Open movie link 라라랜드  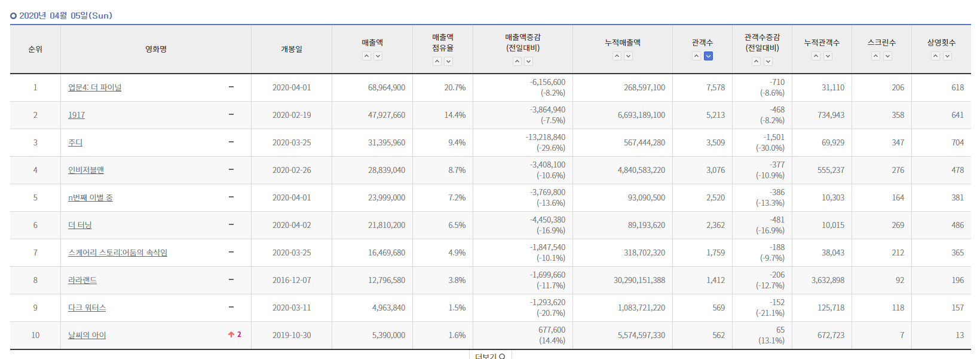coord(82,280)
